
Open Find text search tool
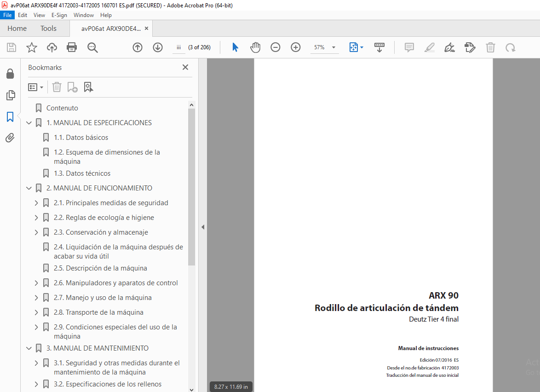[92, 47]
